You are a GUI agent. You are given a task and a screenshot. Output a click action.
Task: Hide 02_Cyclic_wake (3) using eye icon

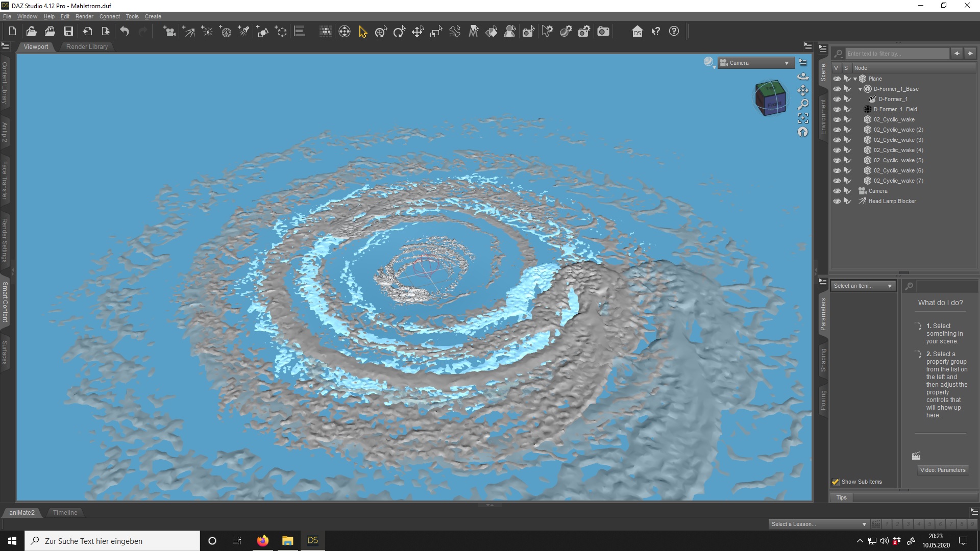point(837,140)
